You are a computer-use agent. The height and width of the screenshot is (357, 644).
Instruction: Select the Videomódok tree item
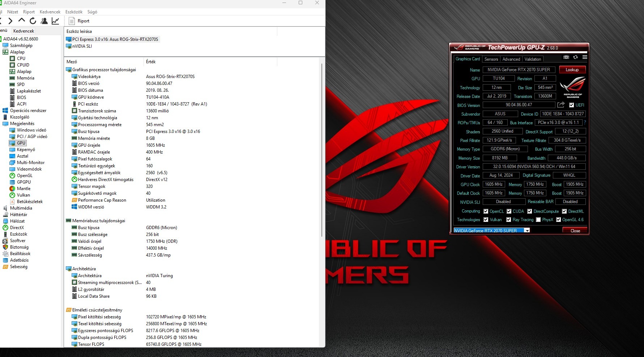[x=29, y=169]
